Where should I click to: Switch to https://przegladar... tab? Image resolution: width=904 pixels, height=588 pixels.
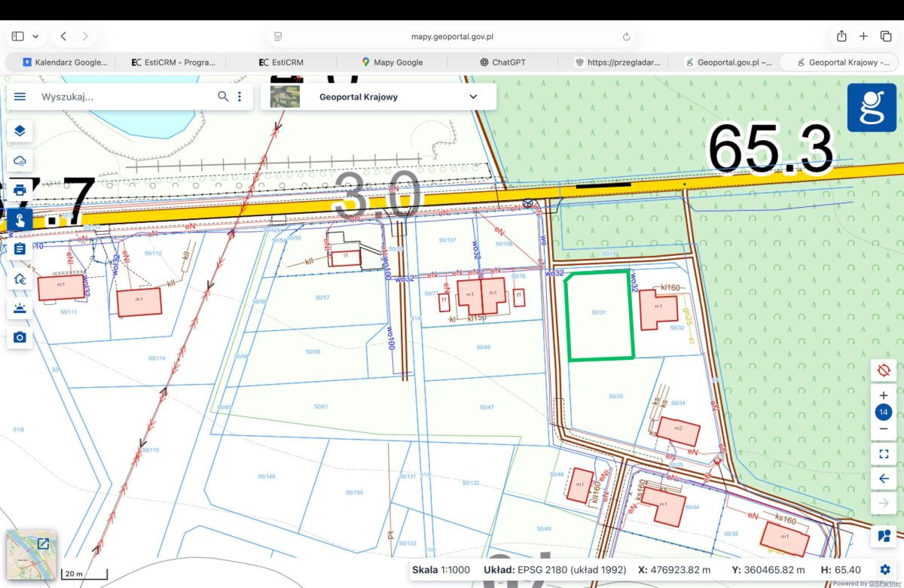616,62
